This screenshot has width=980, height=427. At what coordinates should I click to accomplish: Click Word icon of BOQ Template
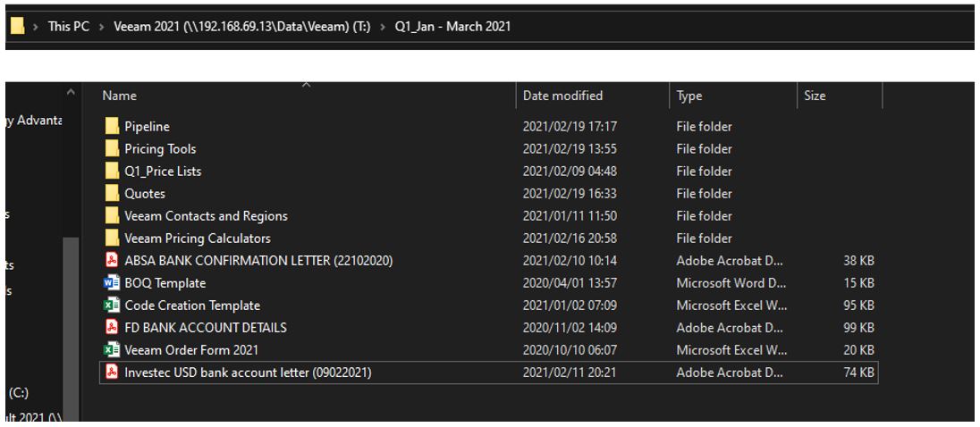point(112,283)
